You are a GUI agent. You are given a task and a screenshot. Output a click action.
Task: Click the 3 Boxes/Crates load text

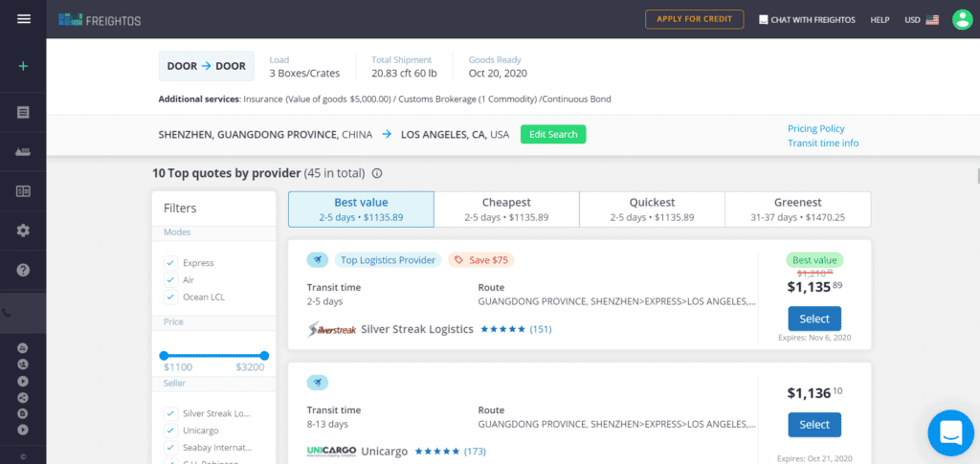point(304,74)
